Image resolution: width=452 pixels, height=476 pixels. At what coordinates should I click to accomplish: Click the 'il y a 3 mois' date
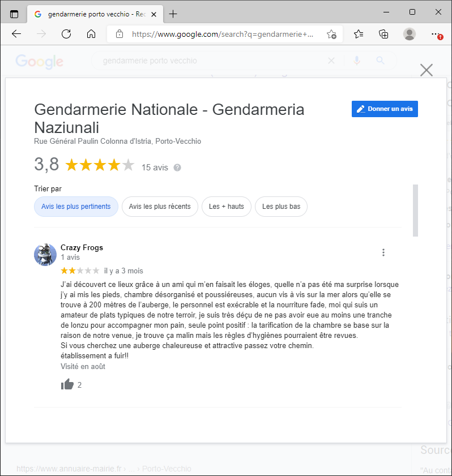tap(123, 271)
